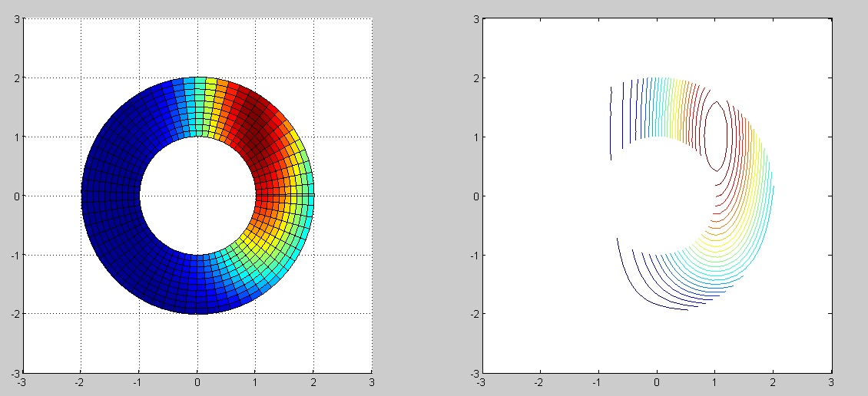868x396 pixels.
Task: Click the right plot's y-axis label -2
Action: 472,314
